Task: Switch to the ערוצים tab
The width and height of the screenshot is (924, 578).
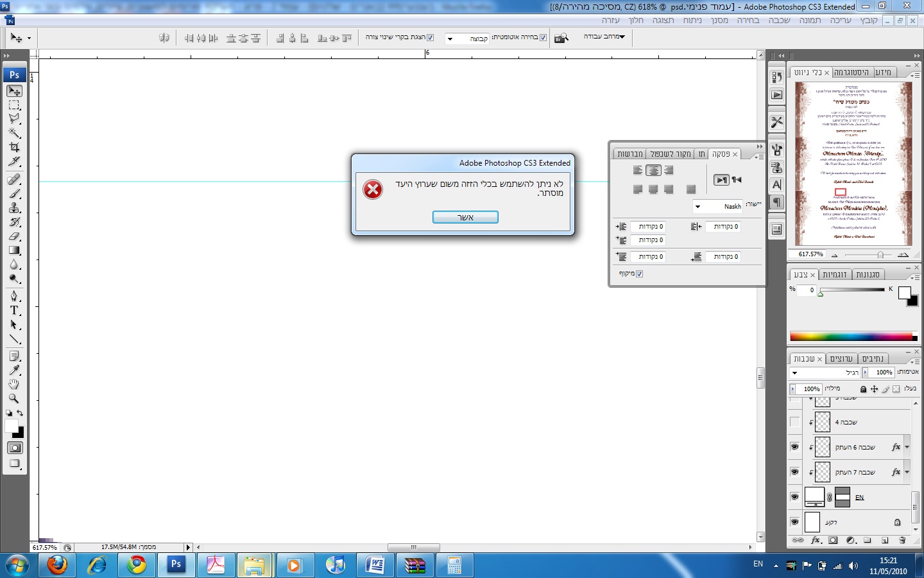Action: pyautogui.click(x=841, y=358)
